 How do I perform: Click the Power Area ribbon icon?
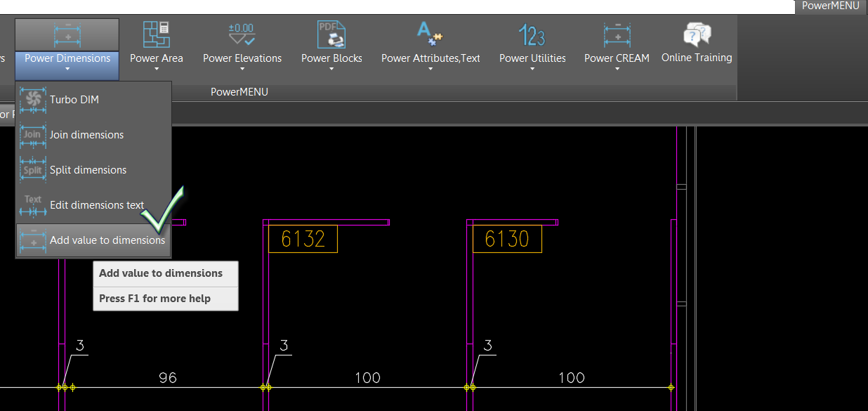157,34
